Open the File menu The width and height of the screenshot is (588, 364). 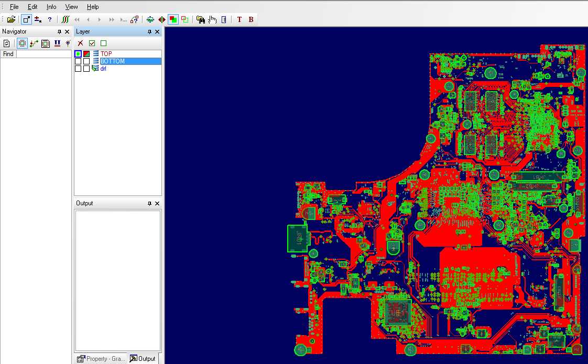coord(14,7)
